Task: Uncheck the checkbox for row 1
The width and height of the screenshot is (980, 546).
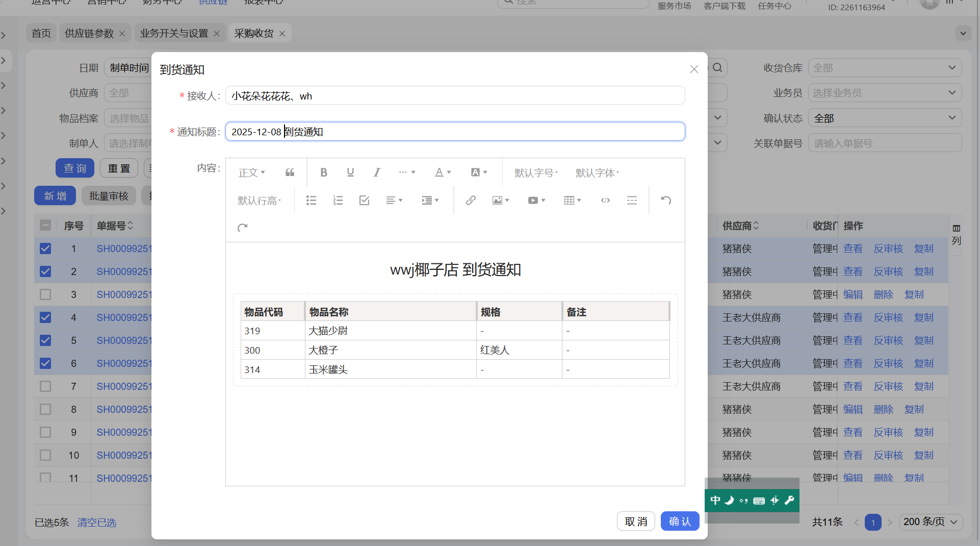Action: pos(45,249)
